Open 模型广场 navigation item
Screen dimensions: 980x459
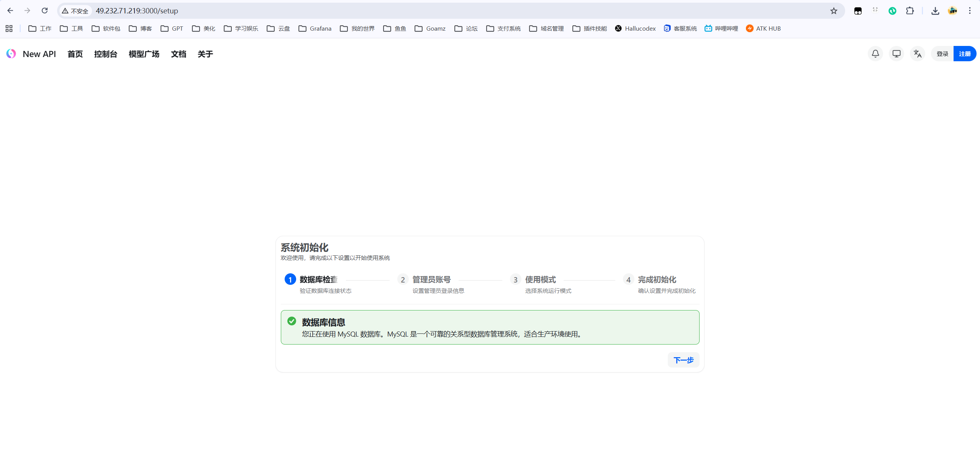tap(144, 54)
